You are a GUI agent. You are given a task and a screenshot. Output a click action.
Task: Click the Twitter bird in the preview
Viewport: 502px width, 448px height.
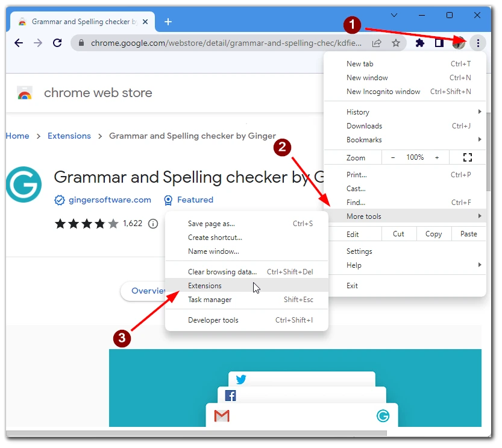click(x=241, y=379)
